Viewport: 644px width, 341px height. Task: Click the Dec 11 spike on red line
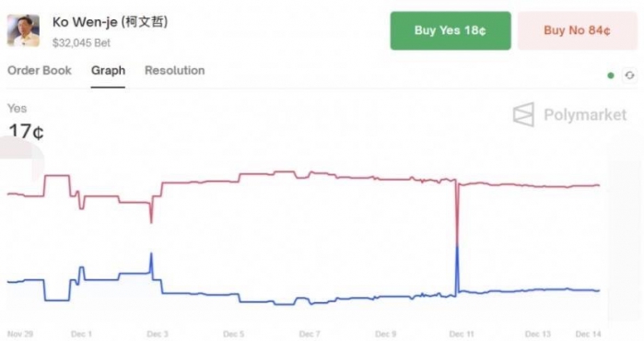coord(457,214)
